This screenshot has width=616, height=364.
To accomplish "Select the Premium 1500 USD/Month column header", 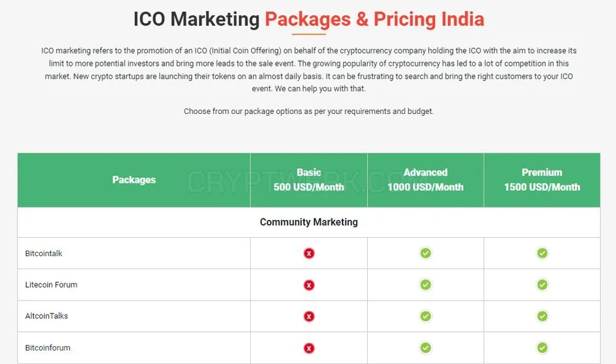I will 542,180.
